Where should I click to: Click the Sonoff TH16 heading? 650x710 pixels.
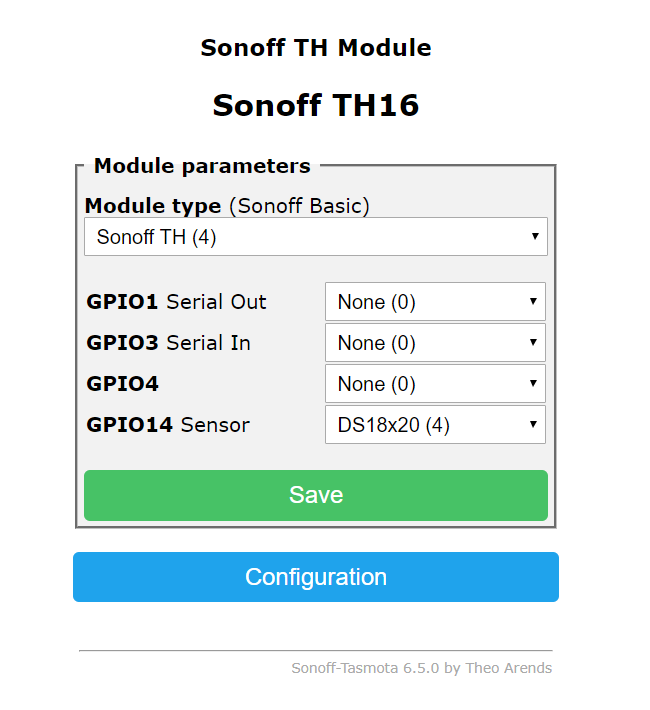tap(316, 105)
